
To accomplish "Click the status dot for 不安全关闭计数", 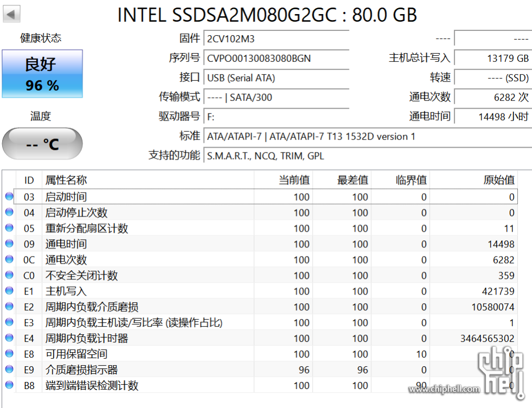I will 9,275.
